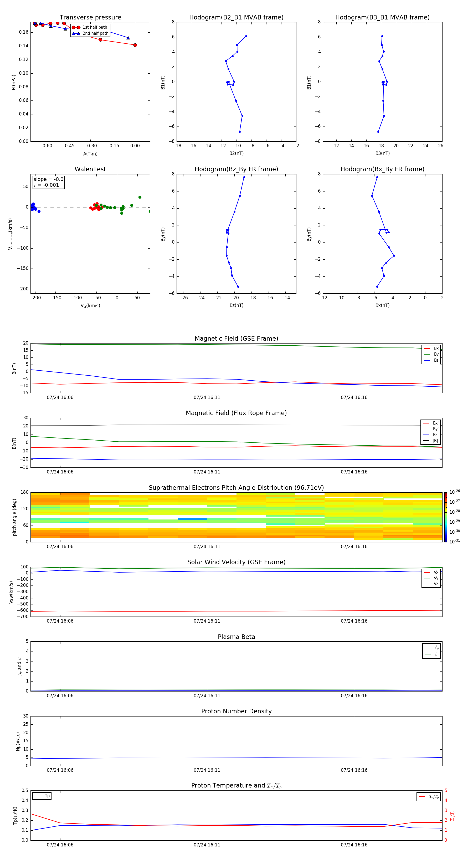Click the red Vx line in velocity plot

(236, 611)
